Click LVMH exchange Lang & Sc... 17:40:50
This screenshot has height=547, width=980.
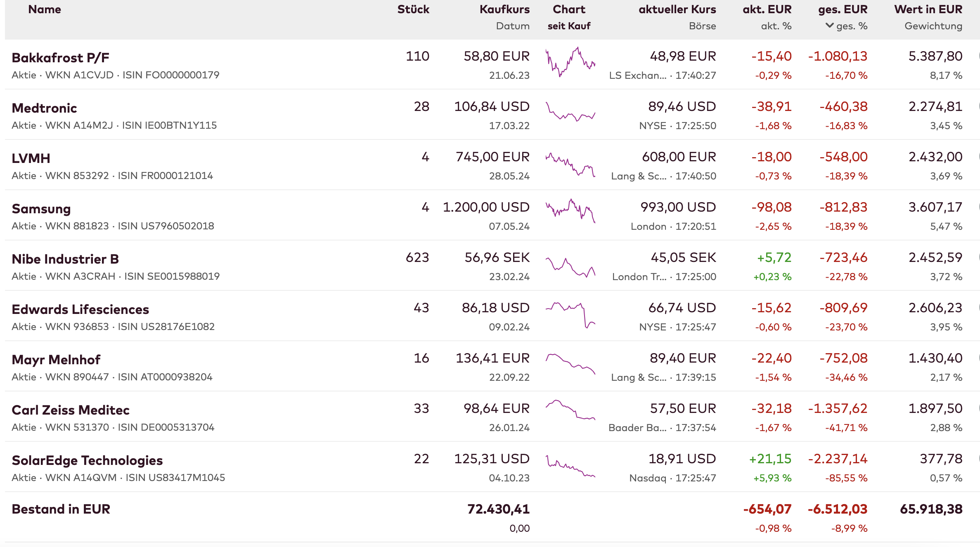point(663,176)
